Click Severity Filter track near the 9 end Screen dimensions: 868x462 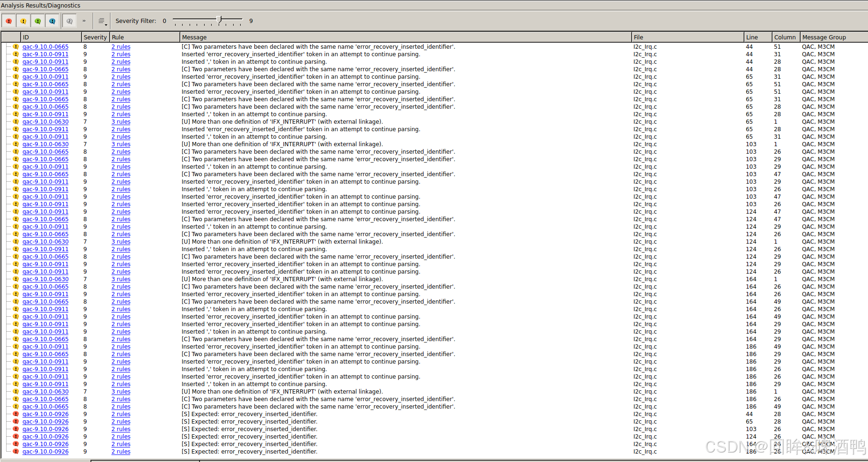pyautogui.click(x=239, y=19)
